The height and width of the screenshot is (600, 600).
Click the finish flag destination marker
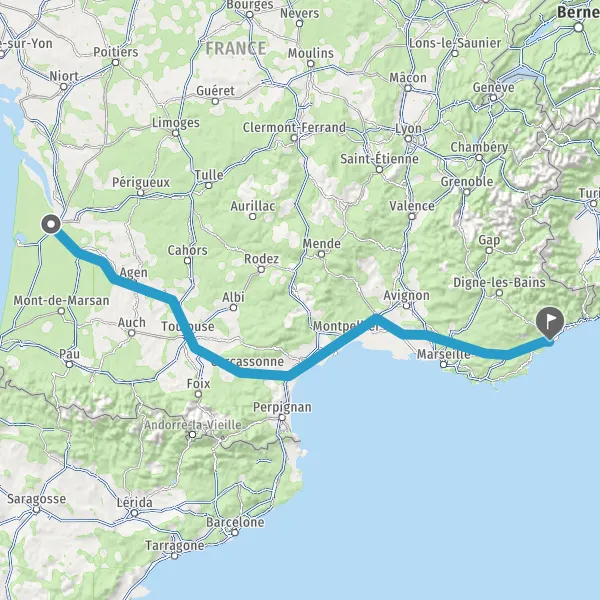point(550,323)
